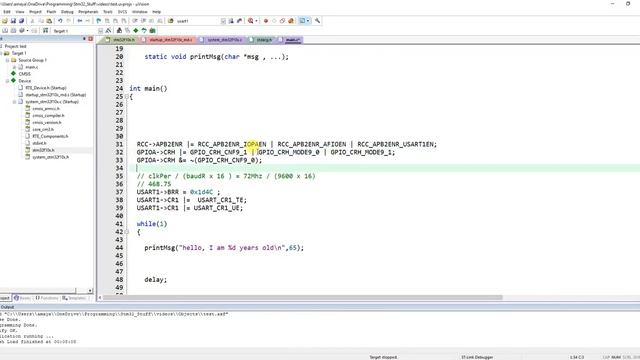Select RTE_Components.h in project tree
This screenshot has height=360, width=640.
(50, 136)
